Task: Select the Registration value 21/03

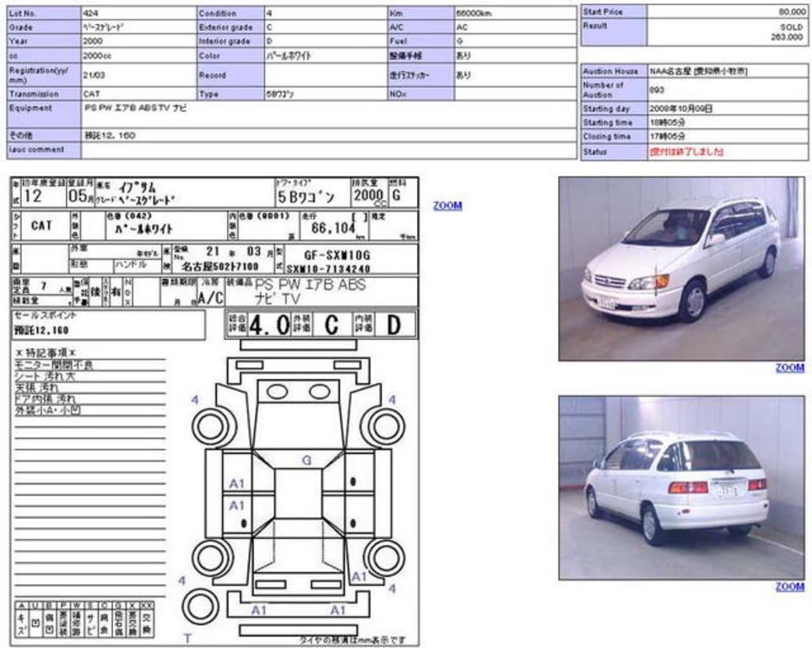Action: tap(95, 75)
